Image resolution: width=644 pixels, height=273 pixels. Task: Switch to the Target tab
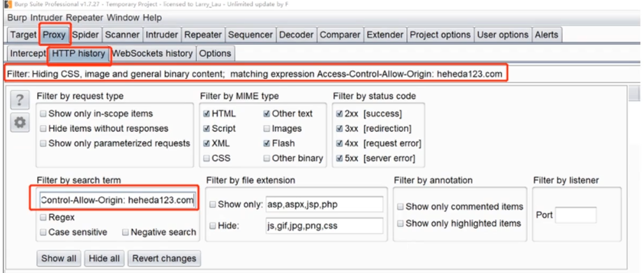(23, 35)
